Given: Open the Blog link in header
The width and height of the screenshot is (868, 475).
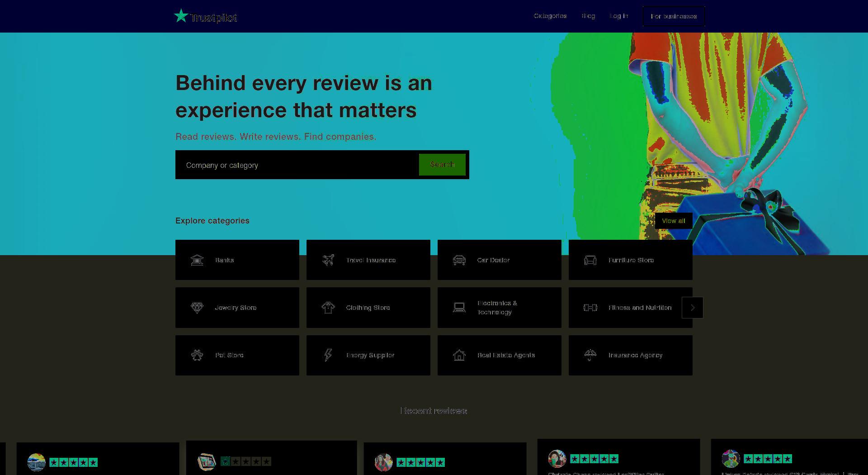Looking at the screenshot, I should (x=588, y=16).
